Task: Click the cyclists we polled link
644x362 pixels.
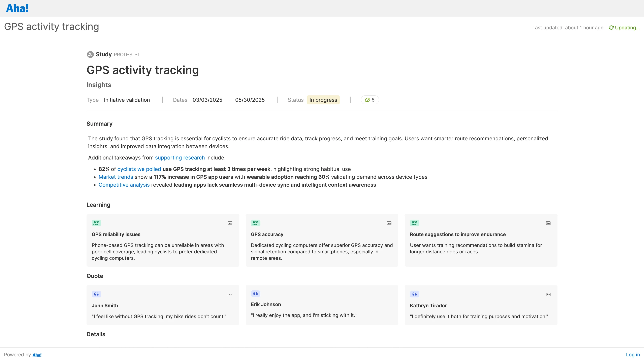Action: tap(139, 169)
